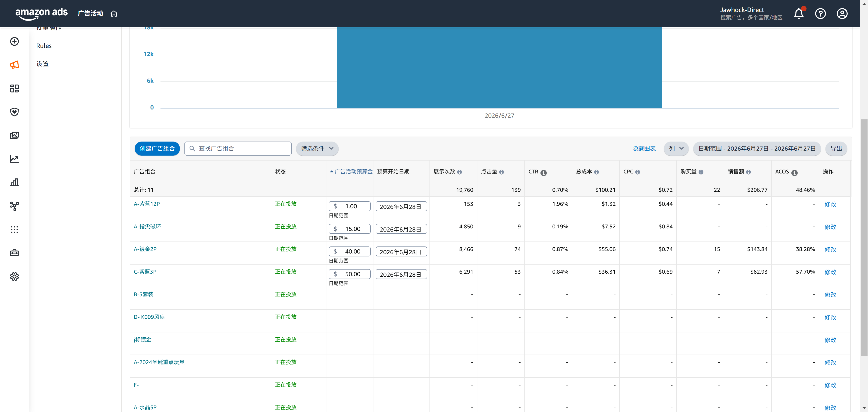Open the Jawhock-Direct account switcher

[x=751, y=14]
